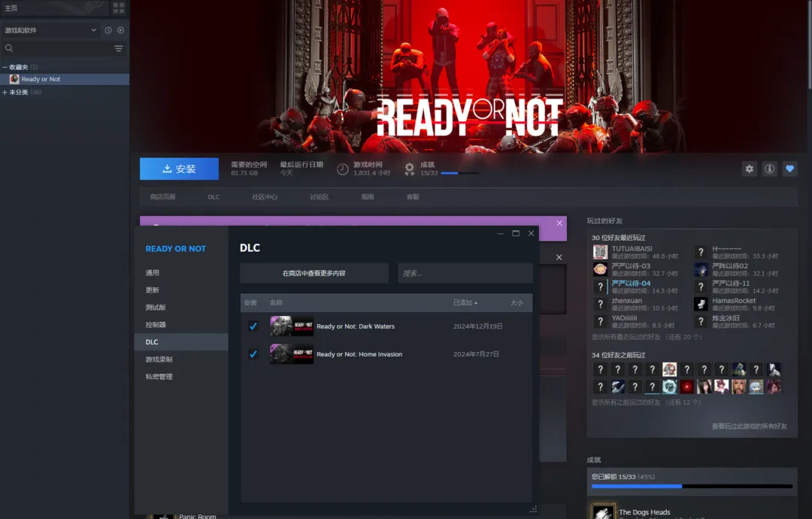Screen dimensions: 812x519
Task: Click the library grid view icon
Action: click(119, 8)
